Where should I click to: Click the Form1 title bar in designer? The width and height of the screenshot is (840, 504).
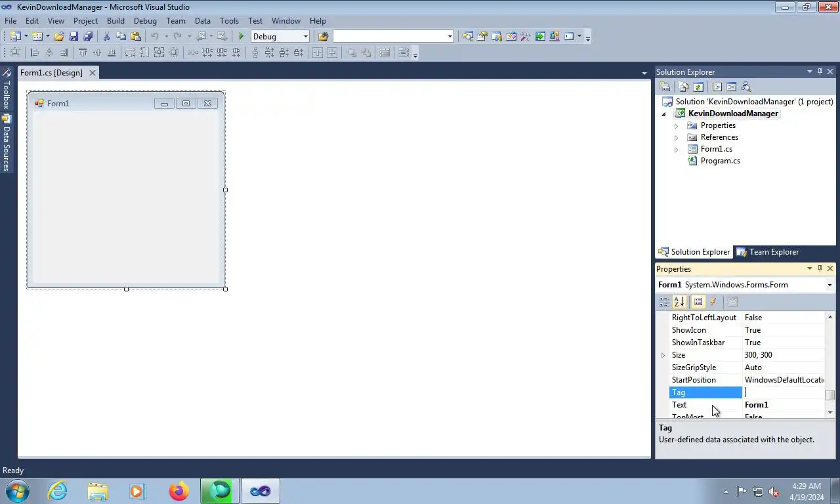126,103
